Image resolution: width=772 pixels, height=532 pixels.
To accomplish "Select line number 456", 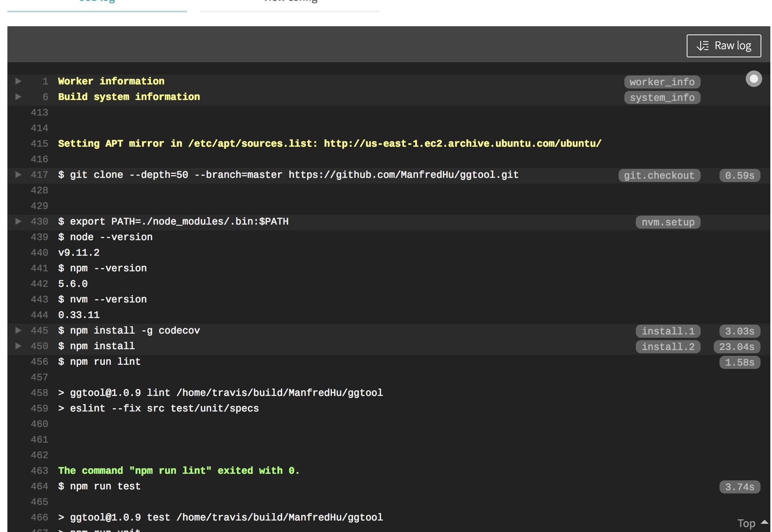I will click(x=39, y=361).
